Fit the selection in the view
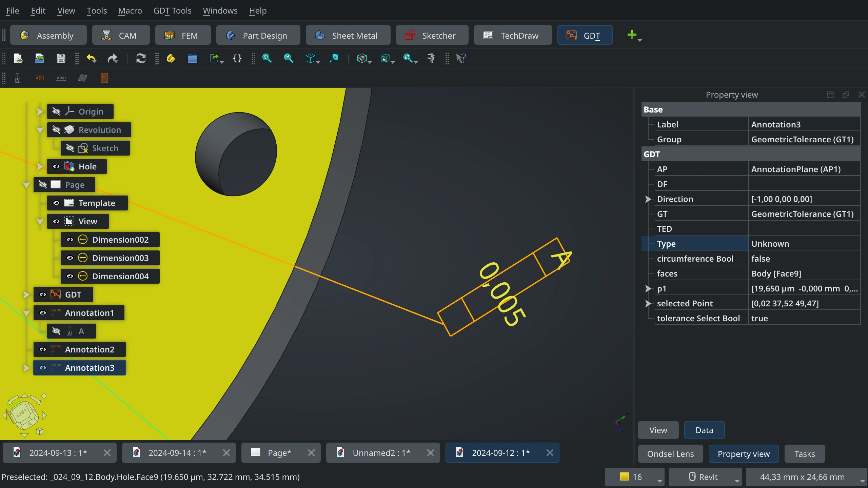The image size is (868, 488). pyautogui.click(x=289, y=58)
